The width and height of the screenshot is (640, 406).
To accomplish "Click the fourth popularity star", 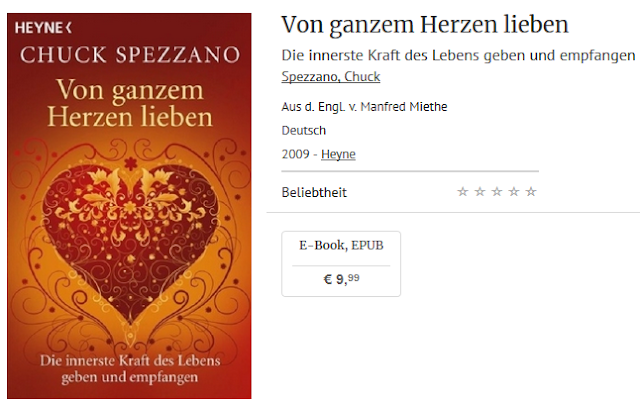I will pyautogui.click(x=514, y=191).
